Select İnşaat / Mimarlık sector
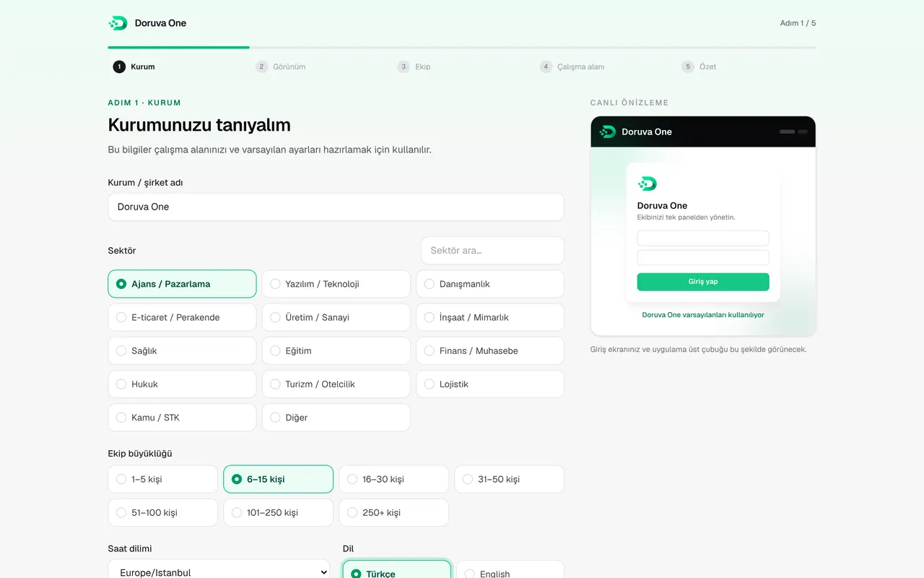 [x=490, y=317]
